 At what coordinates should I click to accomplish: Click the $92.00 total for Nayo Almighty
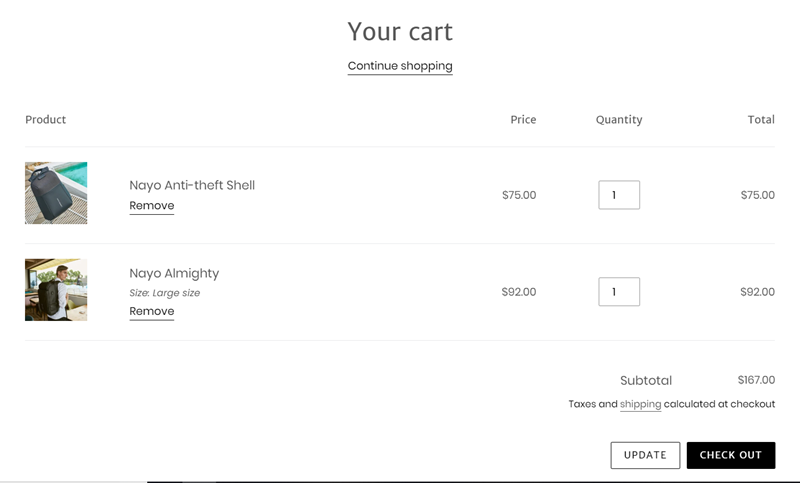(x=757, y=292)
